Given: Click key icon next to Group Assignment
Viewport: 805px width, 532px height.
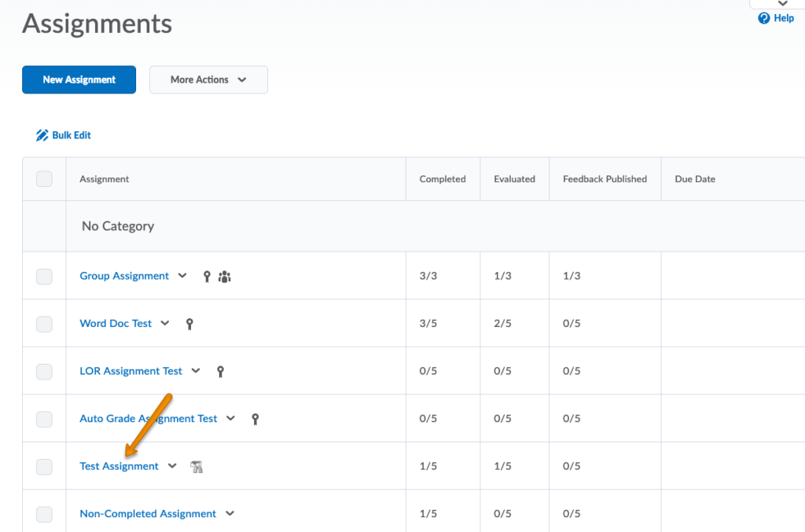Looking at the screenshot, I should pyautogui.click(x=207, y=277).
